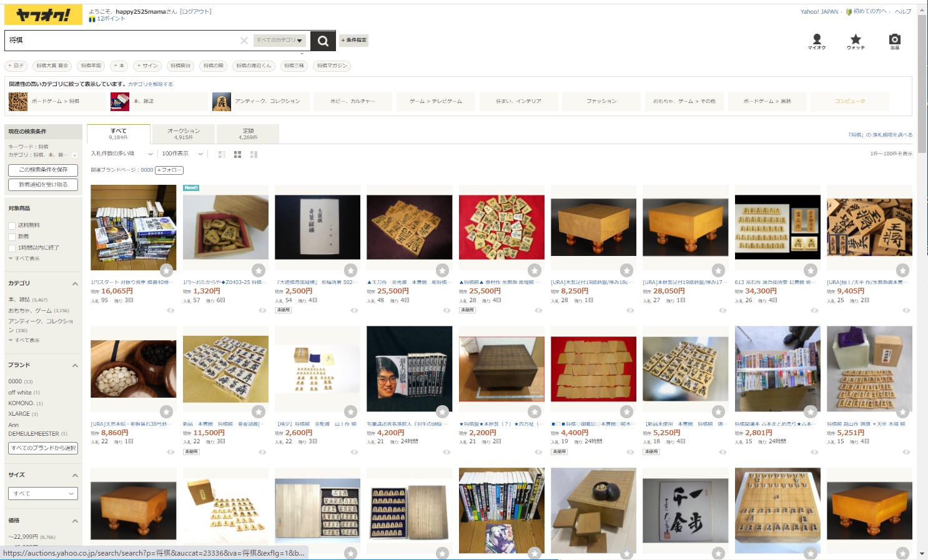This screenshot has width=928, height=560.
Task: Open the ウォッチ star icon
Action: pyautogui.click(x=856, y=41)
